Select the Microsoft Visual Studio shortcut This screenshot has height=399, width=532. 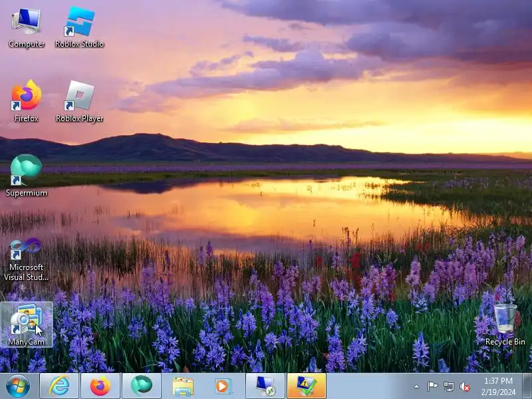26,259
